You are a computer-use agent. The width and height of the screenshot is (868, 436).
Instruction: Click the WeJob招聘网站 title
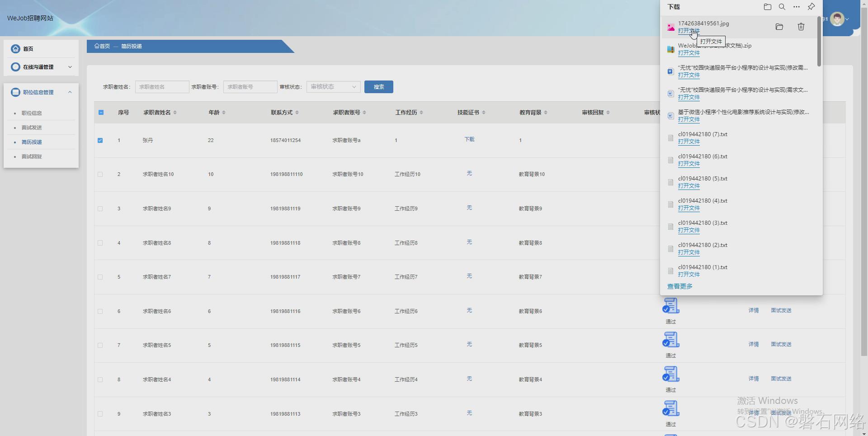point(30,18)
